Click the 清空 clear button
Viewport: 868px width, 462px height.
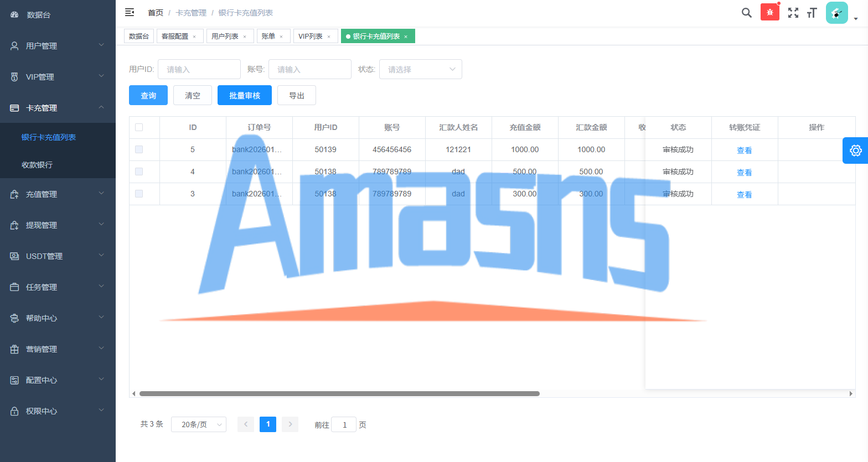click(x=193, y=95)
